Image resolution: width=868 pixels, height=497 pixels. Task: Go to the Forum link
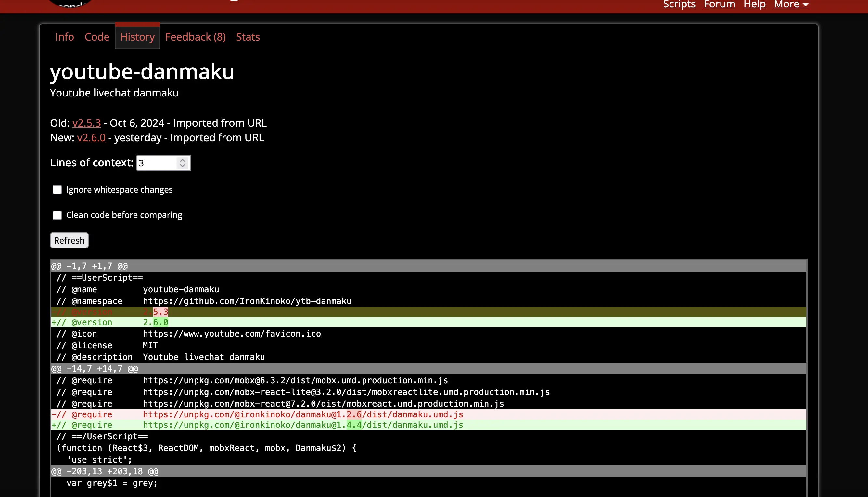[x=719, y=5]
